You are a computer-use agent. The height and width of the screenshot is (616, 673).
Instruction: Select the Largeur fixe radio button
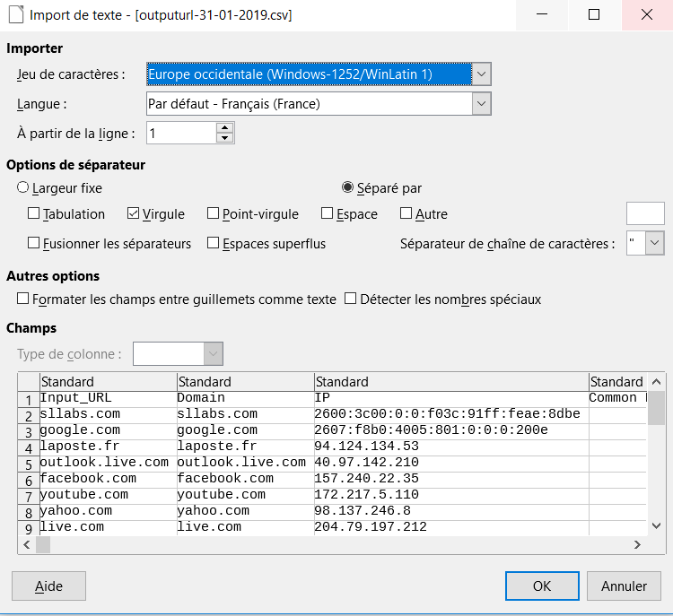pyautogui.click(x=23, y=188)
